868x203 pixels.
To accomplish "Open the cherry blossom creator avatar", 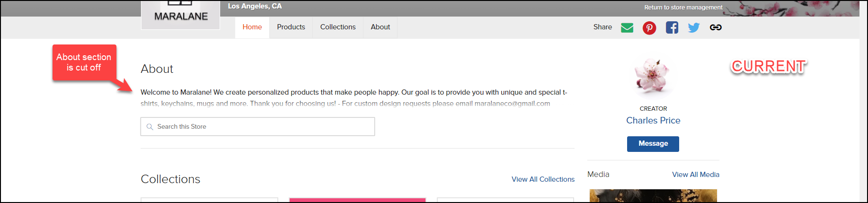I will (x=653, y=76).
